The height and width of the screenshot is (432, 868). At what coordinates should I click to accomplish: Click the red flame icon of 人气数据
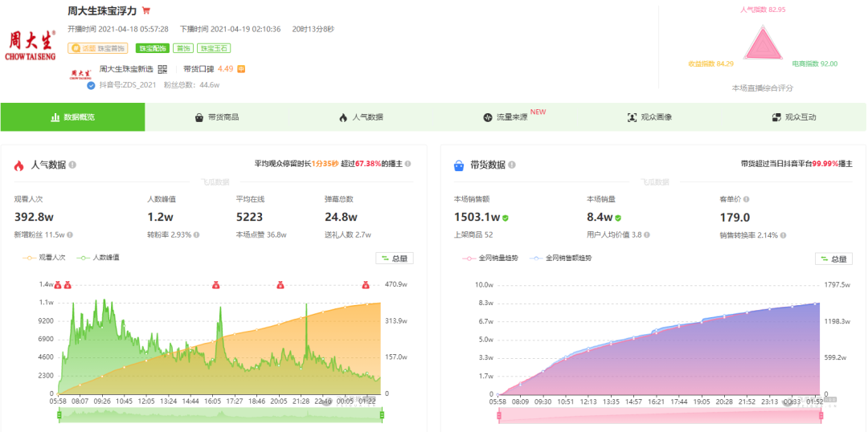click(x=18, y=165)
